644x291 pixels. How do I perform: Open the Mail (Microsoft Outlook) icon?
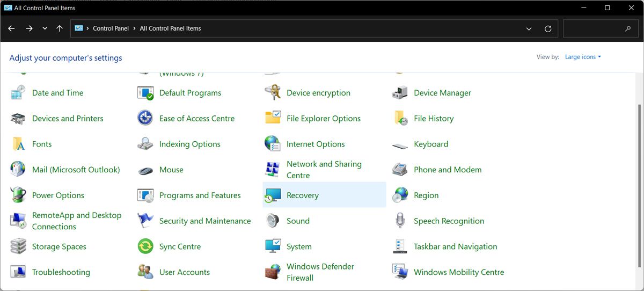18,170
